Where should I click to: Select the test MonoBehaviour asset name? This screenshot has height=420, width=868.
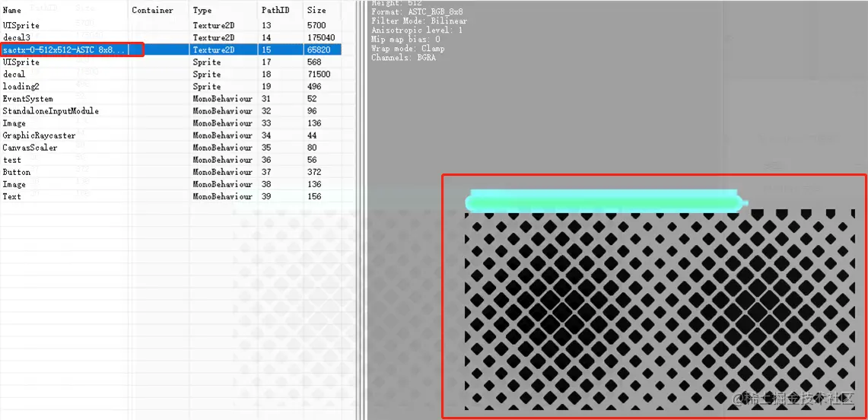click(11, 159)
